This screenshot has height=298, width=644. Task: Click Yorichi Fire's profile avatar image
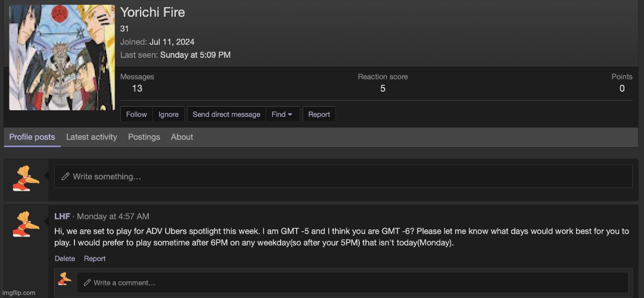[x=62, y=57]
